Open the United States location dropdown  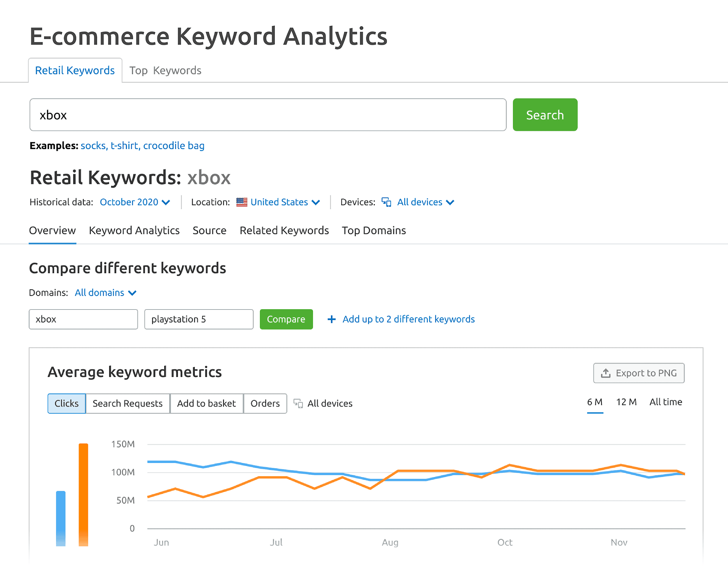tap(278, 202)
